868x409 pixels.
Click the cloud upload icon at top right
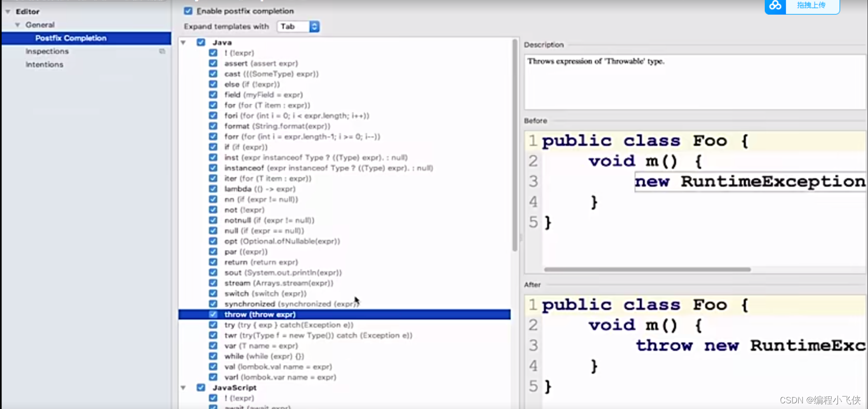point(775,6)
